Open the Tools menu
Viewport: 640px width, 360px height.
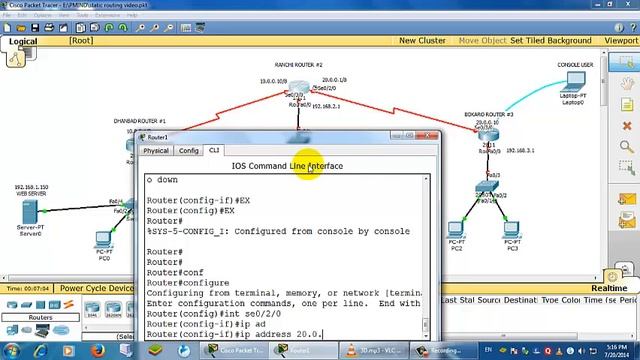(82, 15)
